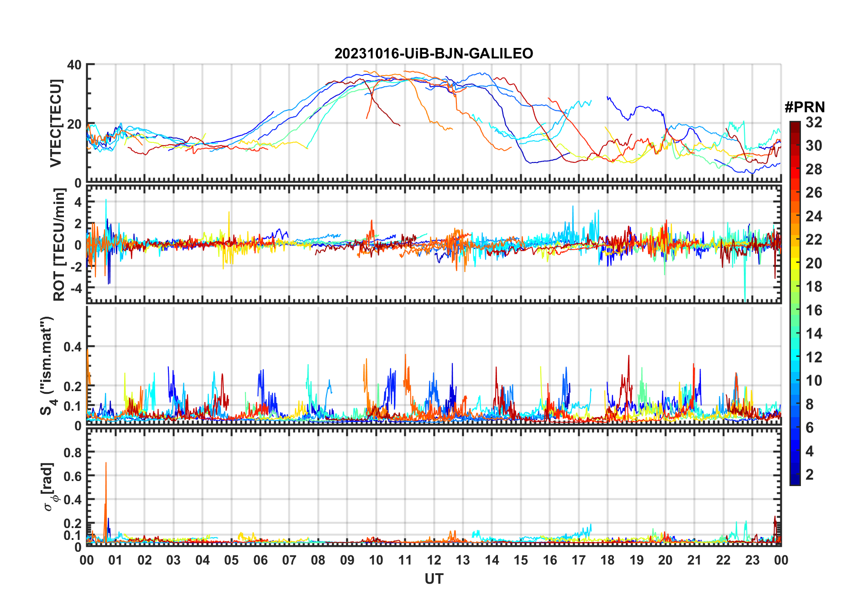The width and height of the screenshot is (868, 607).
Task: Click the plot title 20231016-UiB-BJN-GALILEO
Action: tap(434, 53)
